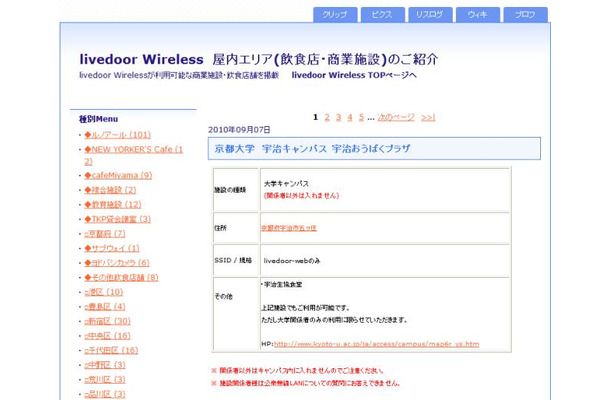Viewport: 610px width, 400px height.
Task: Click the livedoor Wireless blog title
Action: [259, 59]
